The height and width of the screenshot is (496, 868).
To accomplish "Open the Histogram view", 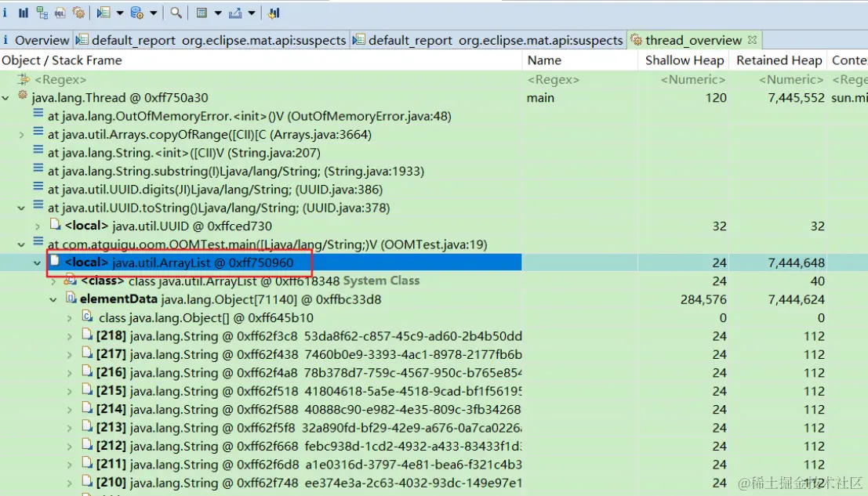I will [x=24, y=13].
